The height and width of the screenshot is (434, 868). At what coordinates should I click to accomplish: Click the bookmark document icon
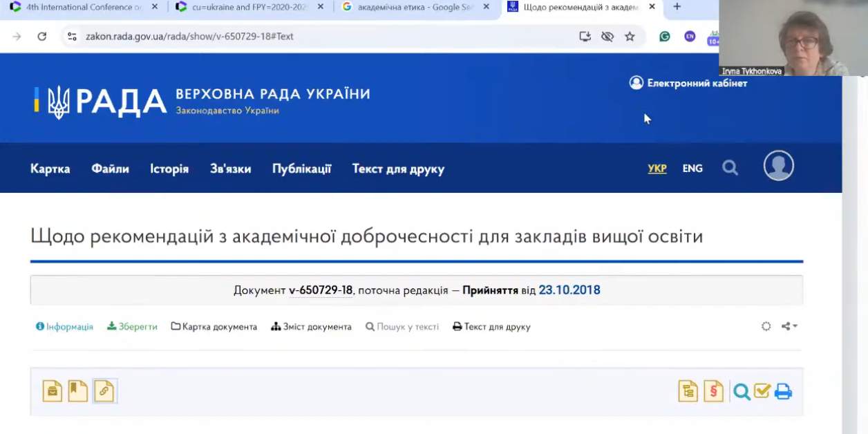77,391
